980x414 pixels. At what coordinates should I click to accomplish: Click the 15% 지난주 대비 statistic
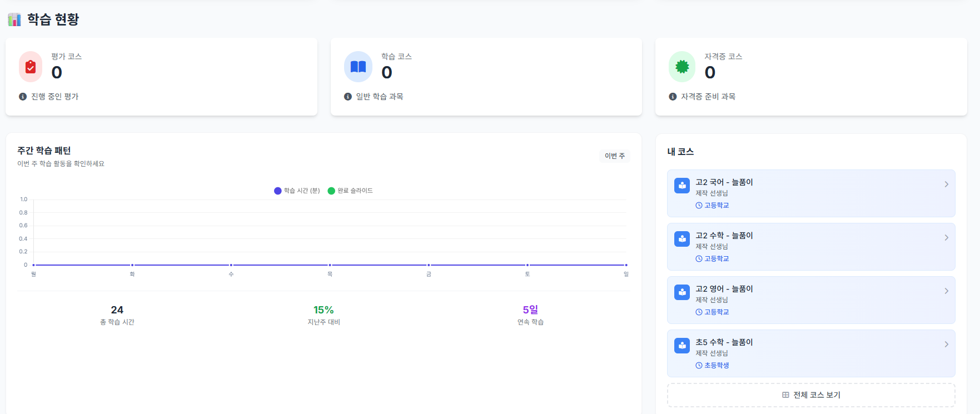click(x=324, y=310)
